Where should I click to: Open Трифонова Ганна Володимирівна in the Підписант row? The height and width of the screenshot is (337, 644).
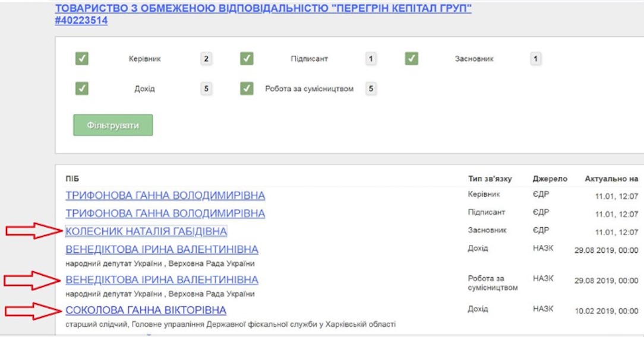click(x=165, y=214)
